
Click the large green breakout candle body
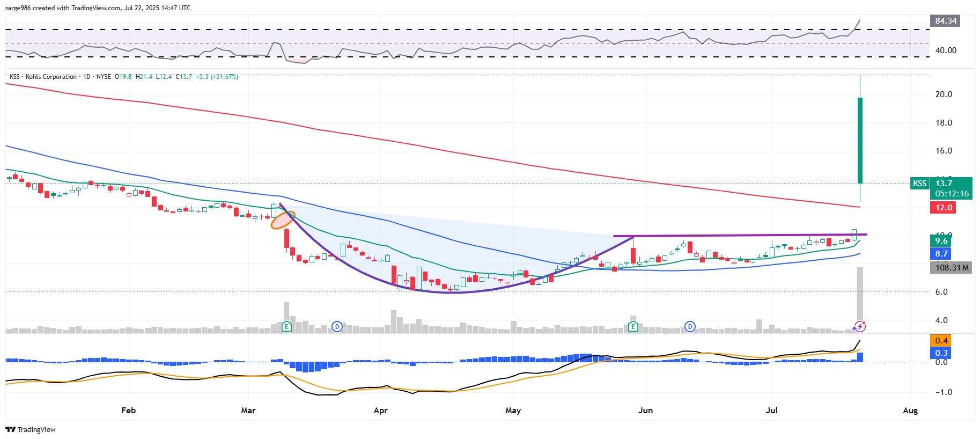click(860, 140)
